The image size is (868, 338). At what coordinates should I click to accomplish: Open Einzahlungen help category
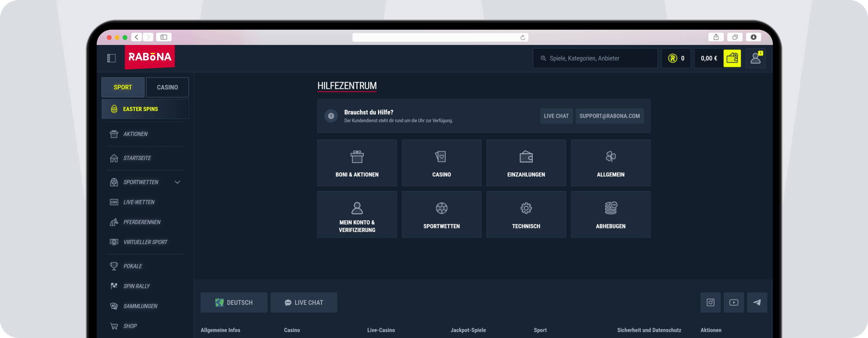click(x=526, y=163)
